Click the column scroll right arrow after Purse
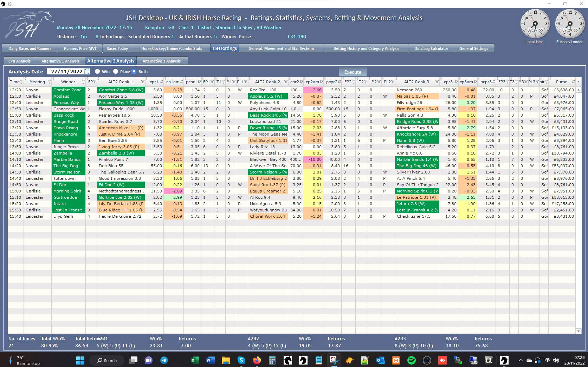 pos(579,82)
